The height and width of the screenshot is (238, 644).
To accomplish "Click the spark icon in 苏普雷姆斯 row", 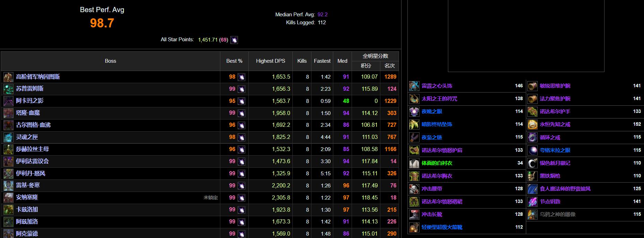I will (241, 89).
